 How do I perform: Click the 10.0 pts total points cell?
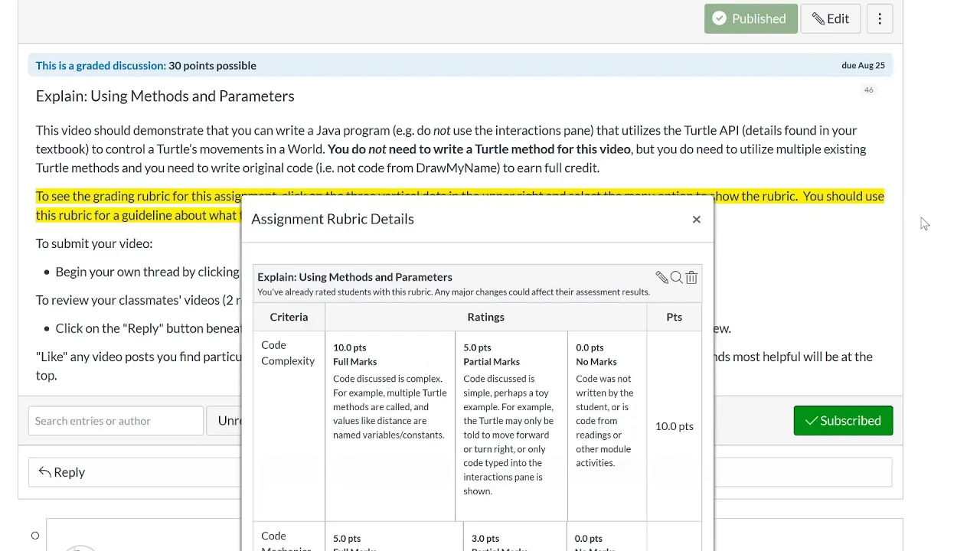pyautogui.click(x=674, y=426)
